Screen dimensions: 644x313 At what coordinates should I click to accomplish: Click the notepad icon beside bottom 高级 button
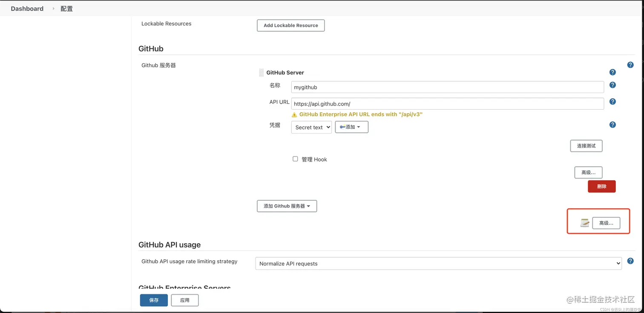pyautogui.click(x=585, y=222)
